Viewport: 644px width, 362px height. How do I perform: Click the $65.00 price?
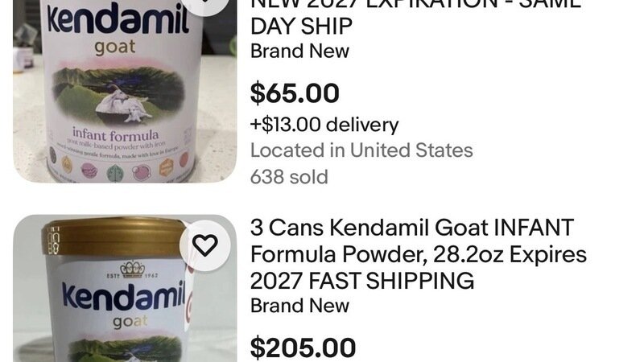[x=295, y=93]
